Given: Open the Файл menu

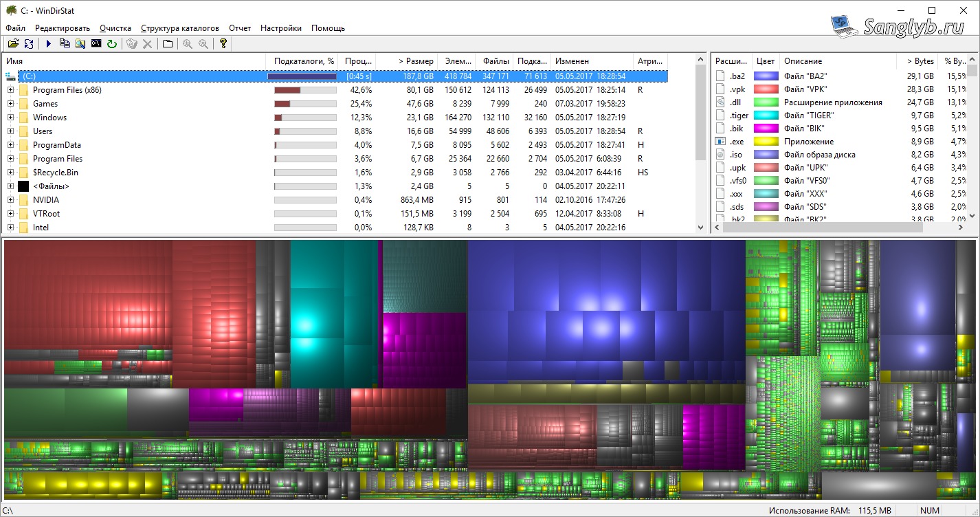Looking at the screenshot, I should point(16,28).
